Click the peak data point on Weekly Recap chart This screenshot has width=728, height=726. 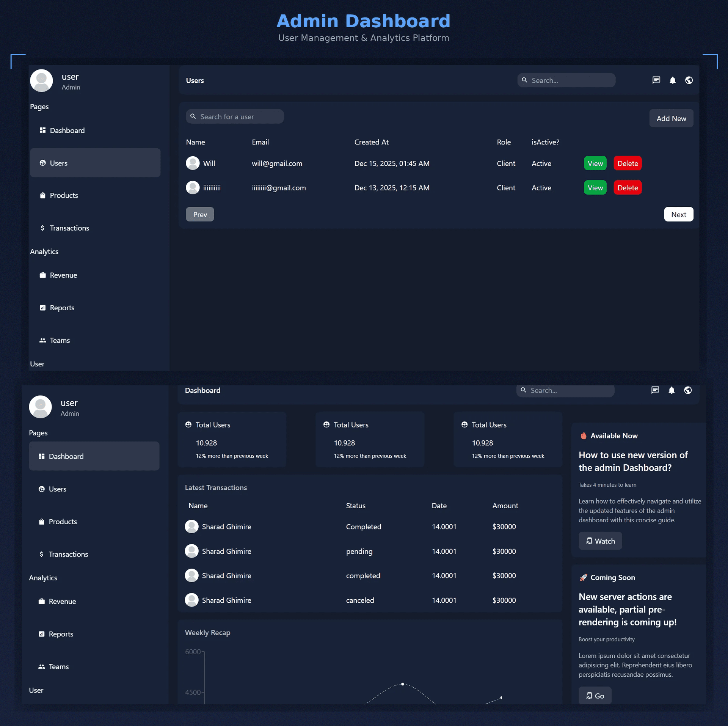coord(402,684)
